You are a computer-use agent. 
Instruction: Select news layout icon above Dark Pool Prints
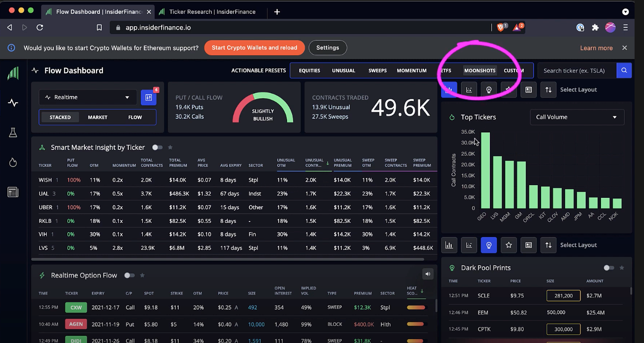click(528, 245)
